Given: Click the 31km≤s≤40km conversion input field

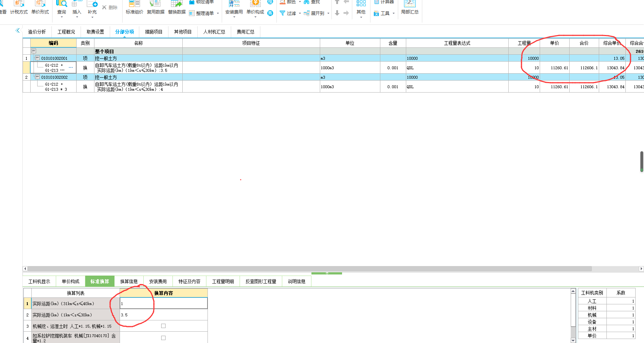Looking at the screenshot, I should click(164, 303).
